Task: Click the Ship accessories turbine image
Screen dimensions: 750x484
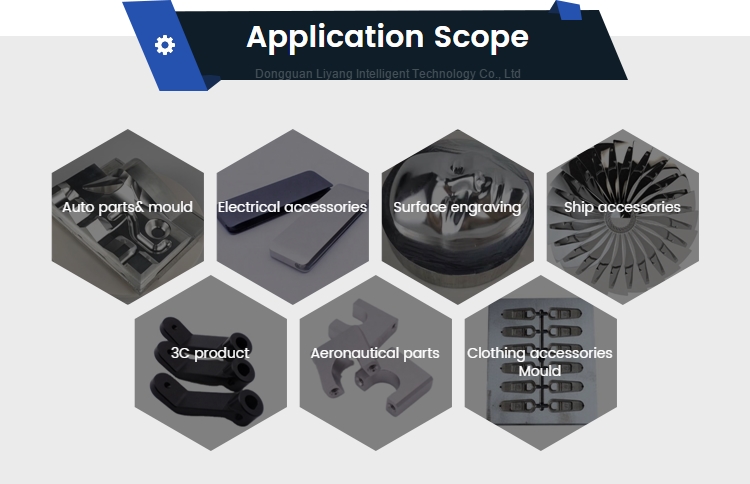Action: click(623, 217)
